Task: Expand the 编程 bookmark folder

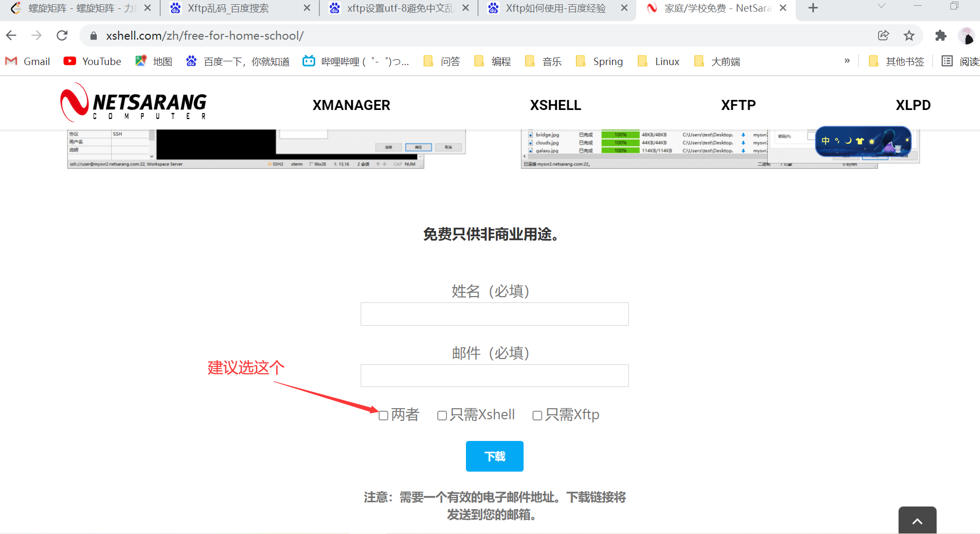Action: tap(493, 61)
